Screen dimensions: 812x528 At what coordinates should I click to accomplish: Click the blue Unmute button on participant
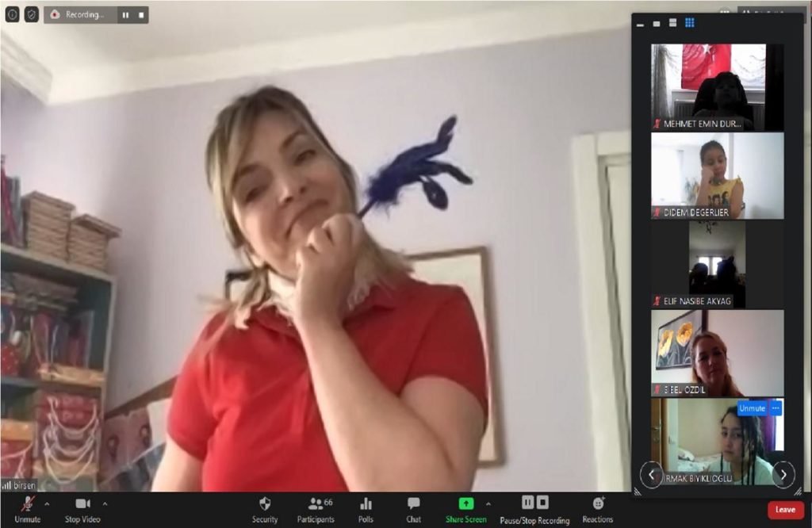[752, 408]
